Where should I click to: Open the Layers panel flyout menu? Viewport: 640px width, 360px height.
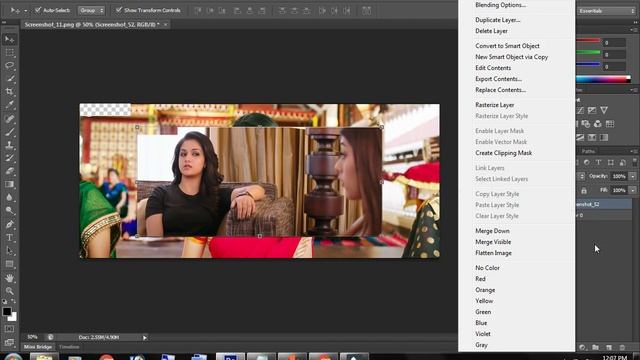634,151
